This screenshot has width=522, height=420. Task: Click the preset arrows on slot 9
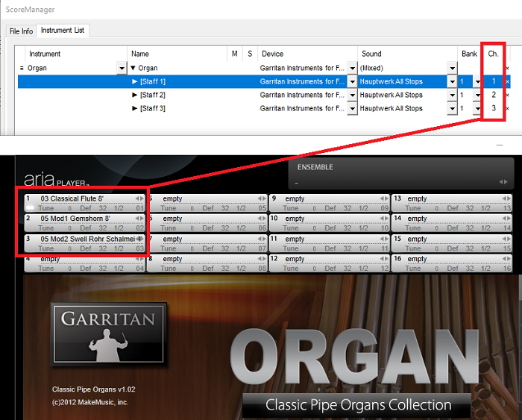point(383,198)
